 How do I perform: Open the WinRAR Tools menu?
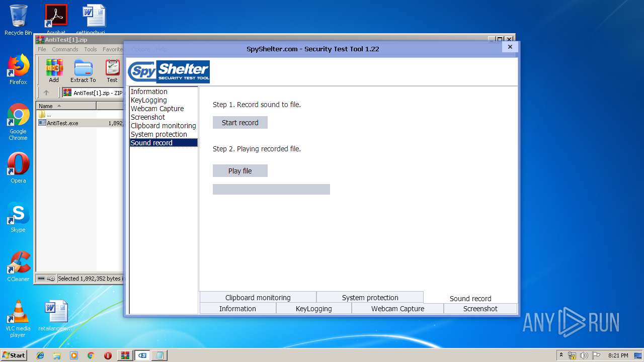point(91,49)
